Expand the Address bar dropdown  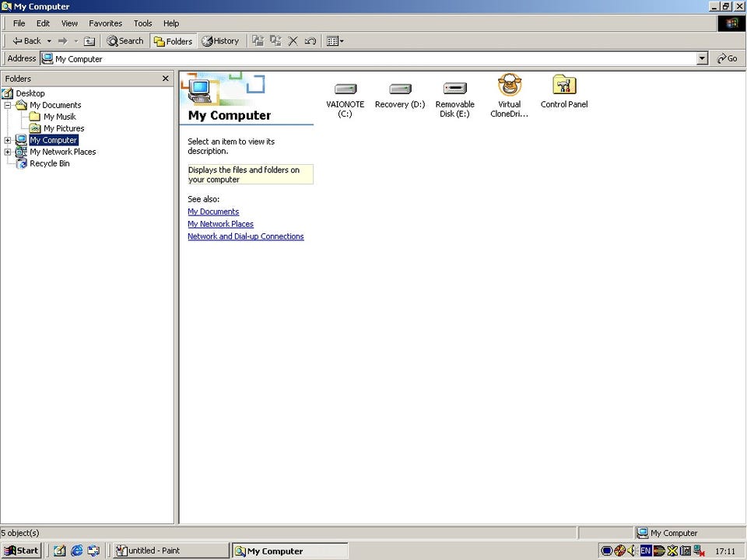click(x=702, y=58)
